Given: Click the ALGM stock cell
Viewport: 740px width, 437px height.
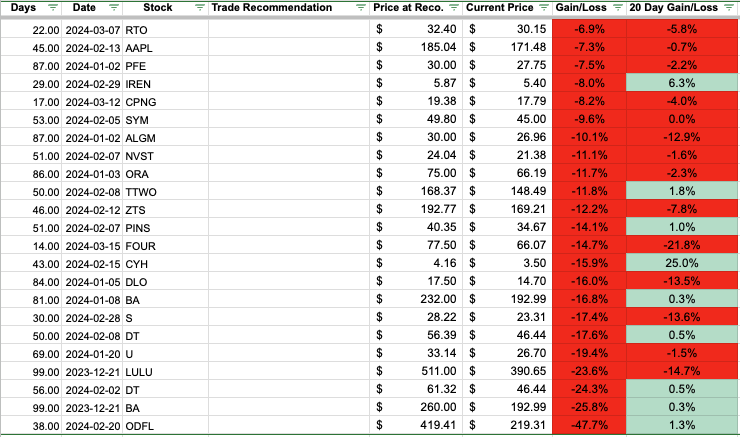Looking at the screenshot, I should tap(166, 138).
